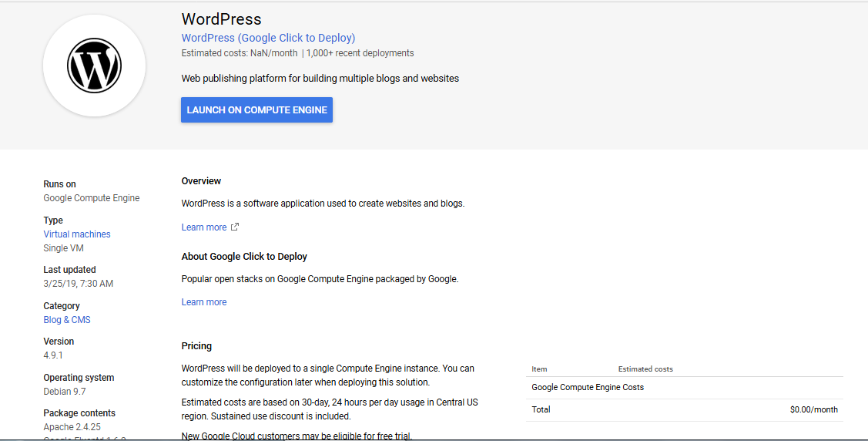The height and width of the screenshot is (441, 868).
Task: Click the Google Compute Engine value
Action: pos(92,198)
